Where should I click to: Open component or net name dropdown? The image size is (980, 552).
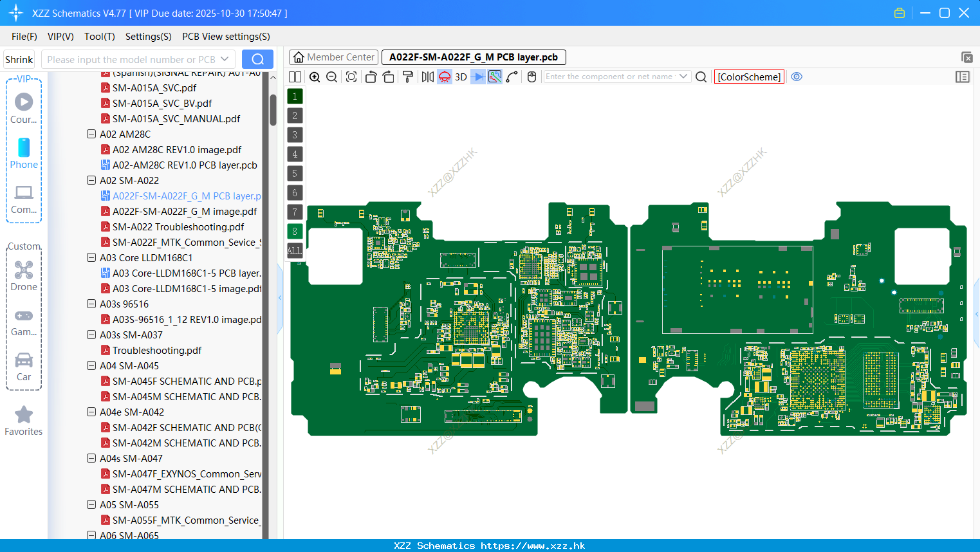(x=683, y=77)
